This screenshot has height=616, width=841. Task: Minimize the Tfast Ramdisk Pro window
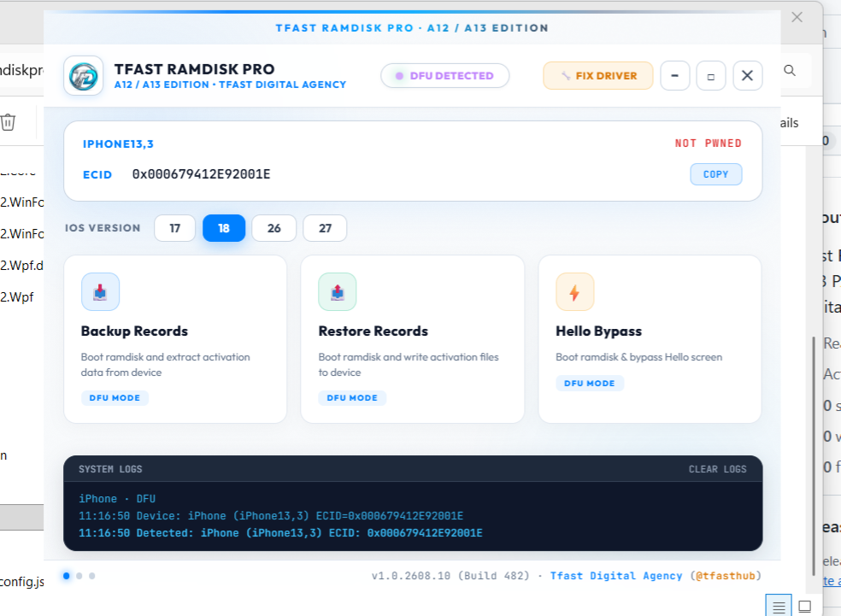[x=674, y=75]
